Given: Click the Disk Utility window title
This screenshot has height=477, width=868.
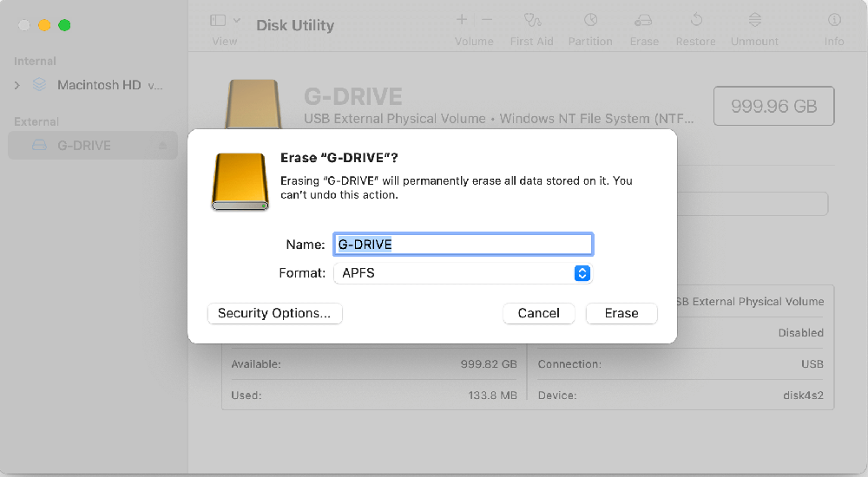Looking at the screenshot, I should (295, 25).
